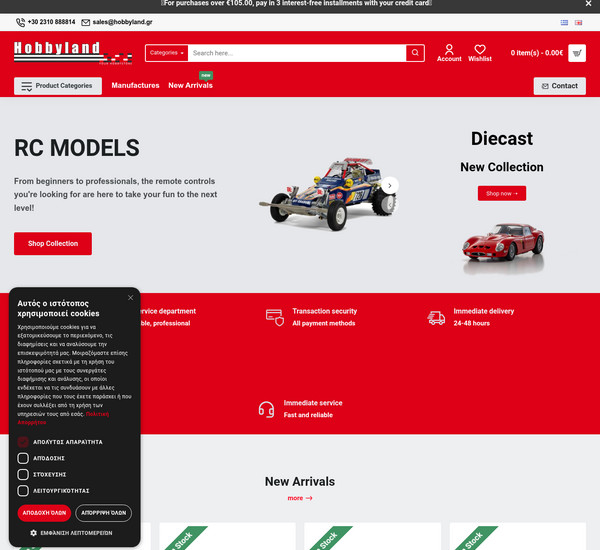Click the Shop Collection button

tap(53, 243)
